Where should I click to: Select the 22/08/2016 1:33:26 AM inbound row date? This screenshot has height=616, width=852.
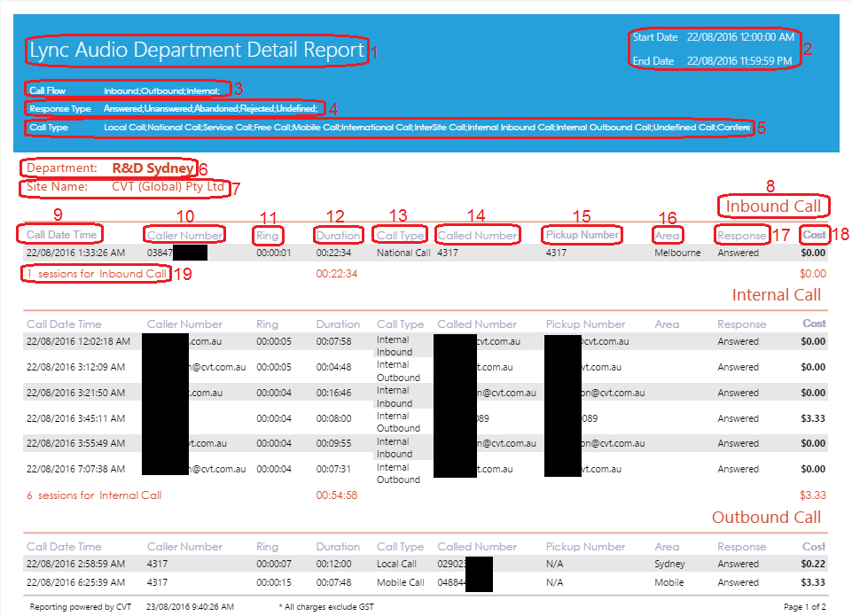point(75,253)
